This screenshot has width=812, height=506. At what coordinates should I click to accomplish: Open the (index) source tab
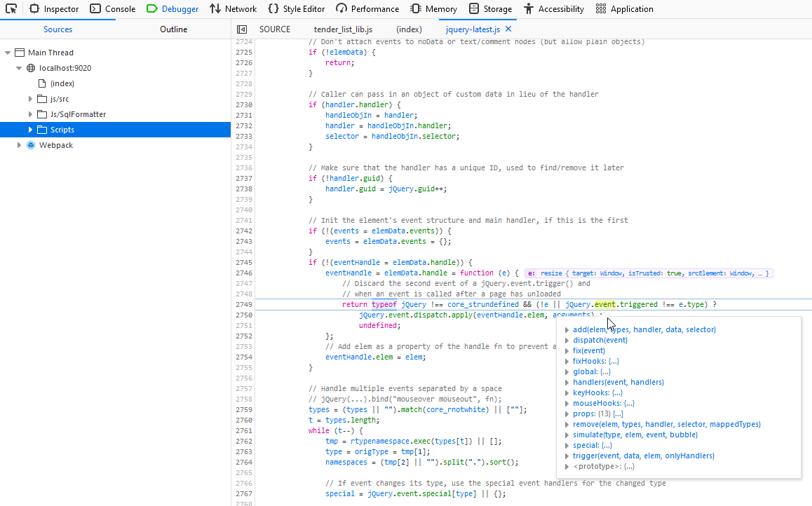click(409, 29)
